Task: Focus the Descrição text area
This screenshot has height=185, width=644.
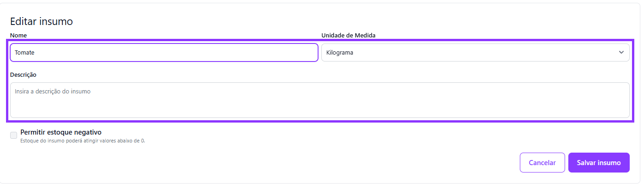Action: point(319,100)
